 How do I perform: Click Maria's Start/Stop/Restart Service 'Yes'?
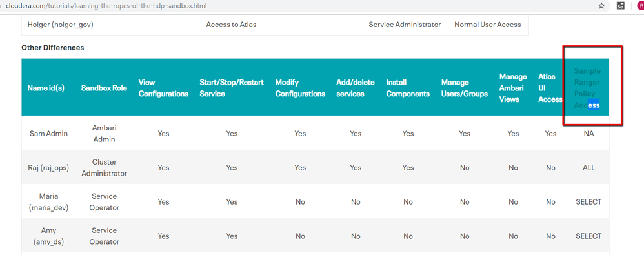232,201
